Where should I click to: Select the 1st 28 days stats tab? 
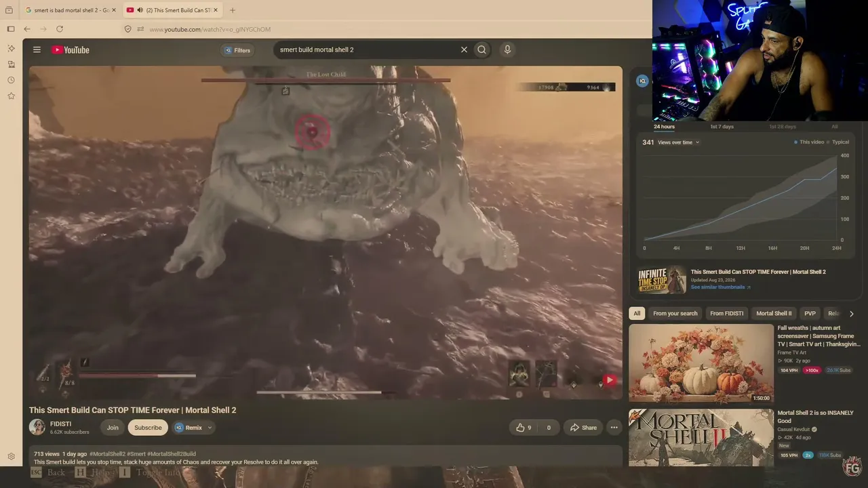pyautogui.click(x=783, y=127)
